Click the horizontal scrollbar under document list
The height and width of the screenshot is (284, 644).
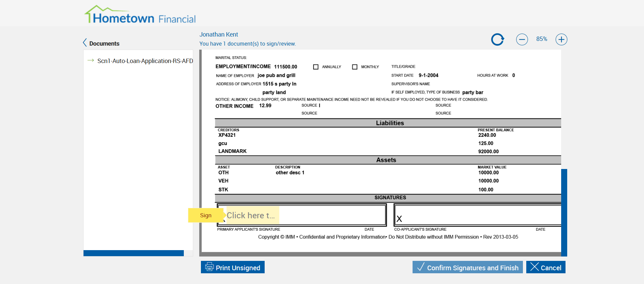point(133,253)
